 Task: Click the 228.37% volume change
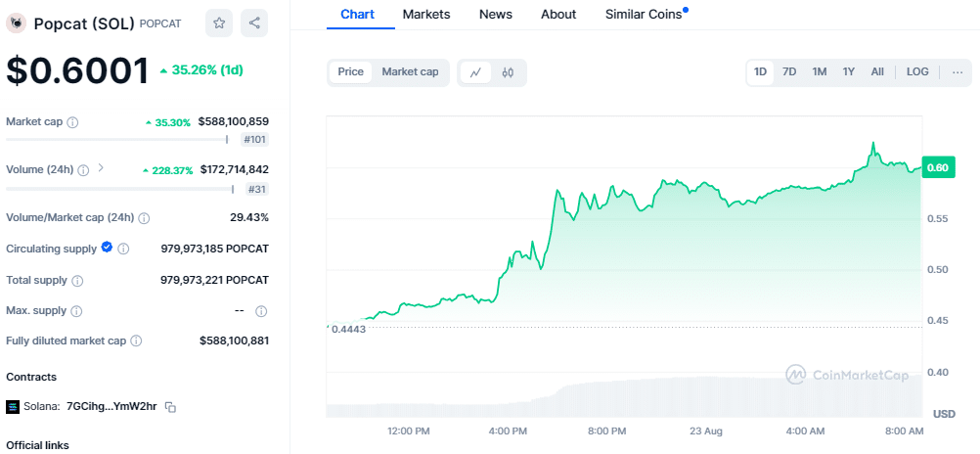[172, 170]
